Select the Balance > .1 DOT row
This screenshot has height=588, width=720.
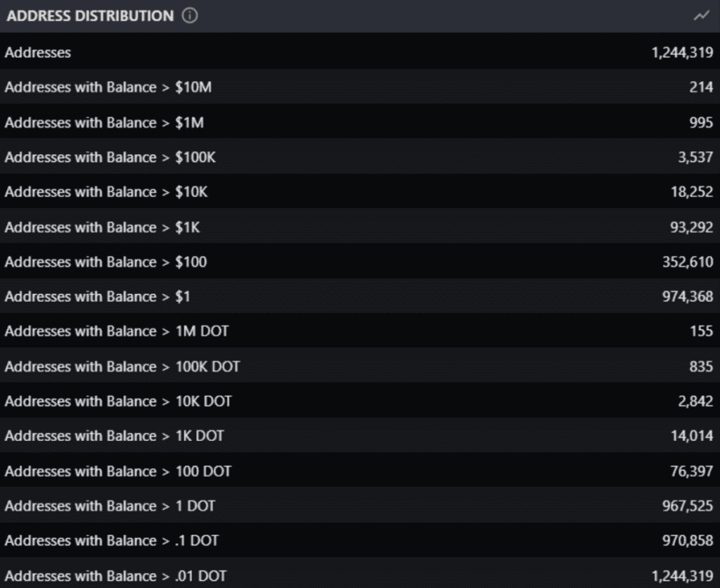360,541
